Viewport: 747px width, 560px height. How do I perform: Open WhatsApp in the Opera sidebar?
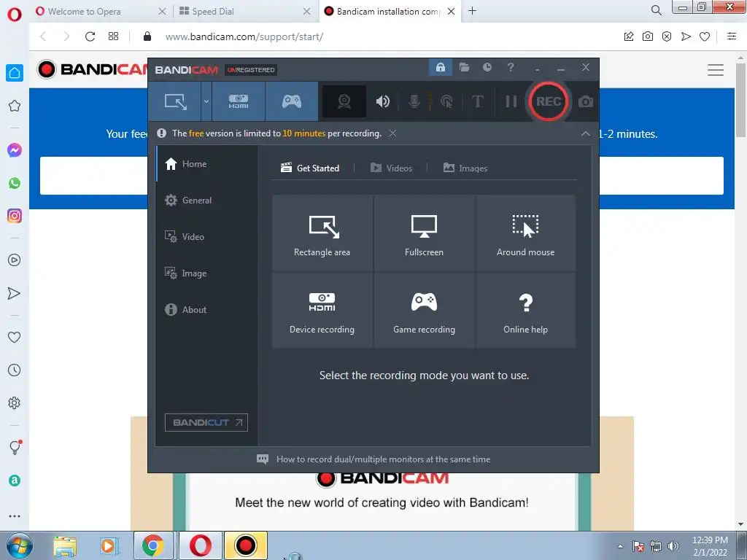pyautogui.click(x=15, y=183)
